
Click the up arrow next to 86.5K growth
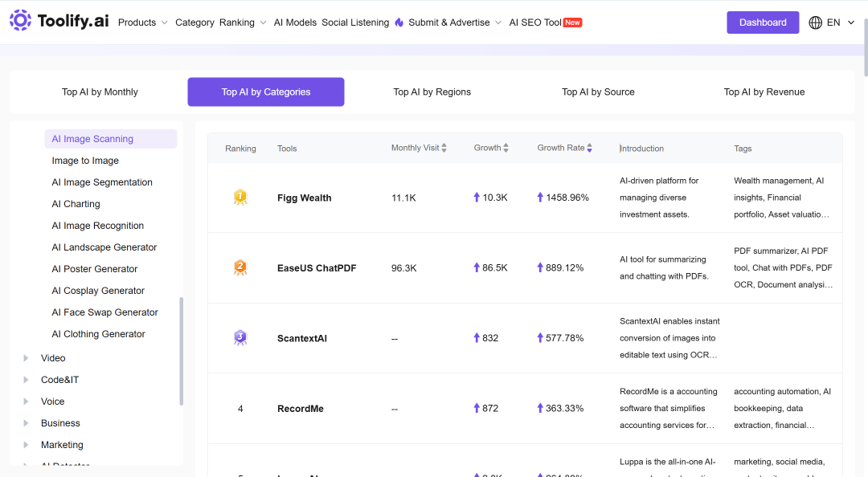[477, 267]
